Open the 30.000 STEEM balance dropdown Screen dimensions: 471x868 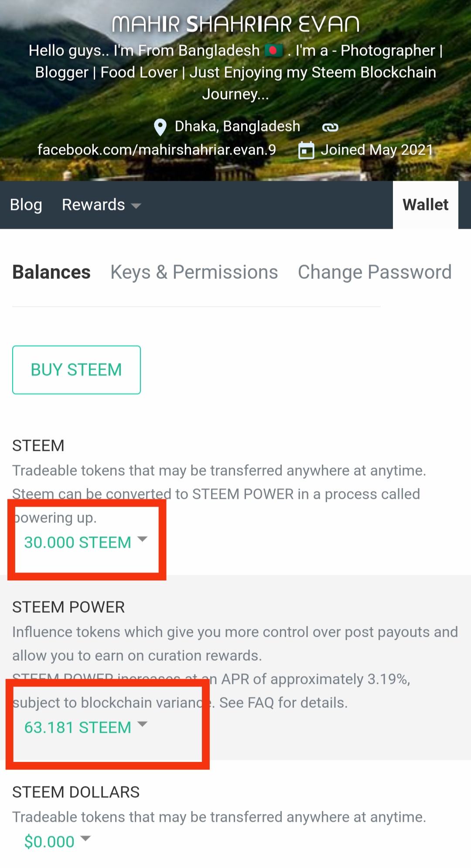pyautogui.click(x=85, y=542)
